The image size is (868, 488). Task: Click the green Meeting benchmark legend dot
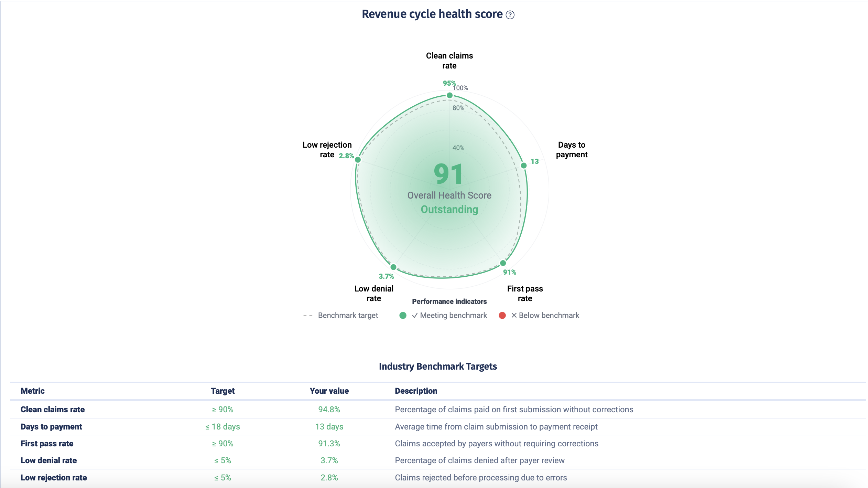[403, 315]
